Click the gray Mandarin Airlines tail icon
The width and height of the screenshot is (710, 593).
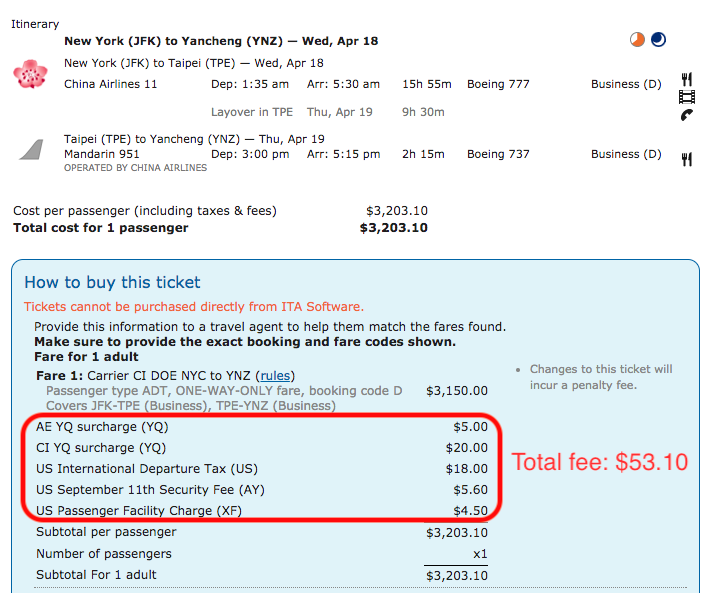coord(31,150)
